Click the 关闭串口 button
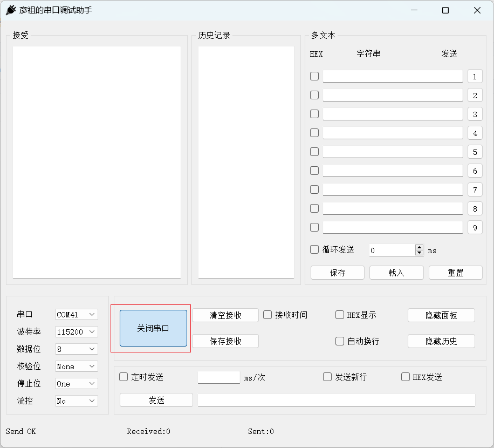Screen dimensions: 494x448 tap(153, 328)
